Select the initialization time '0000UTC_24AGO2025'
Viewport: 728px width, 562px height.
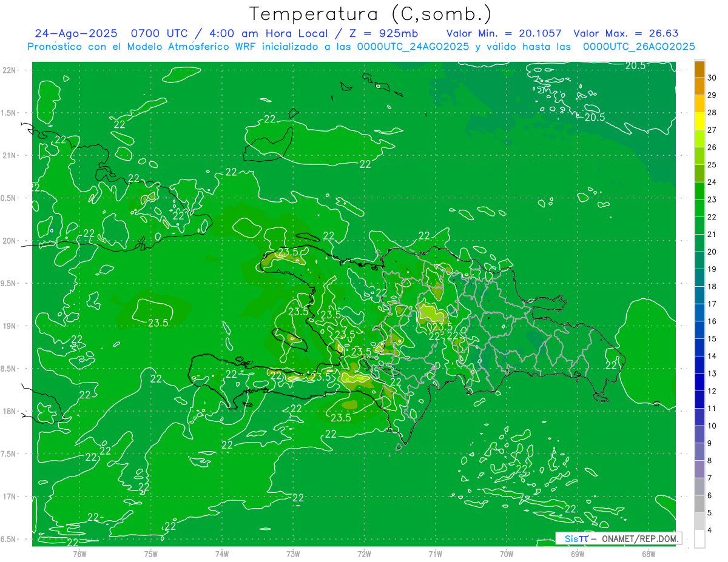point(413,47)
